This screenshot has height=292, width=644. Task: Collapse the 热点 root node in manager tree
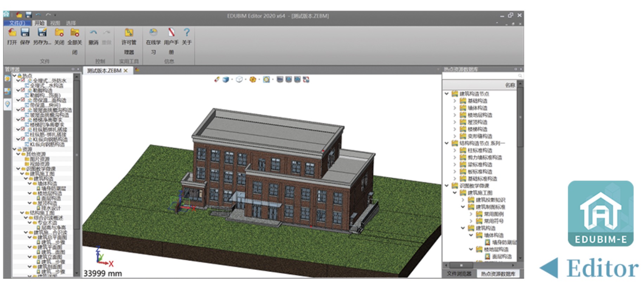pos(14,75)
